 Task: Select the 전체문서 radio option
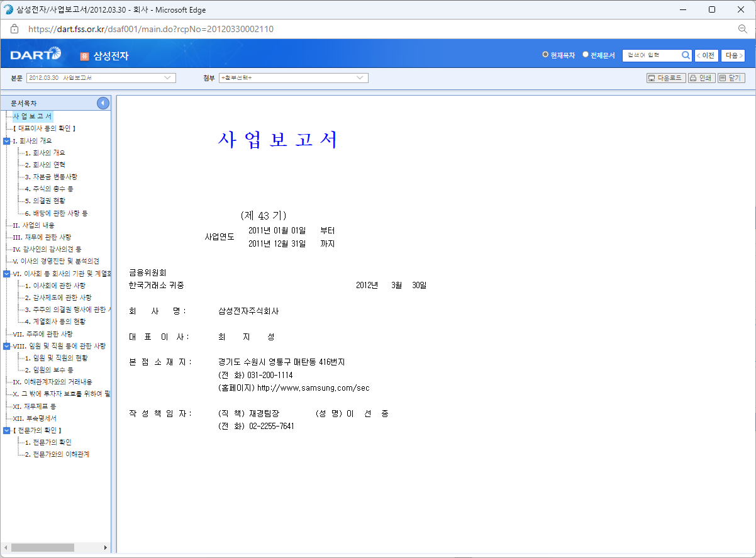click(586, 55)
